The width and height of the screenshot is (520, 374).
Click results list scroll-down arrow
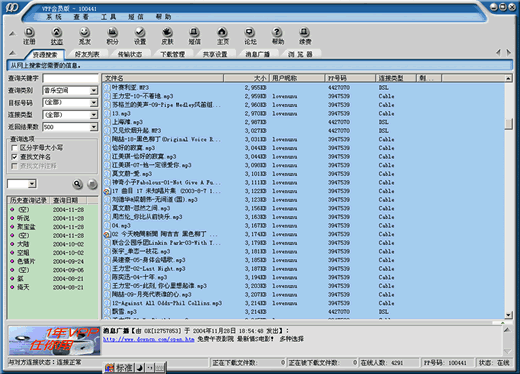[x=508, y=315]
